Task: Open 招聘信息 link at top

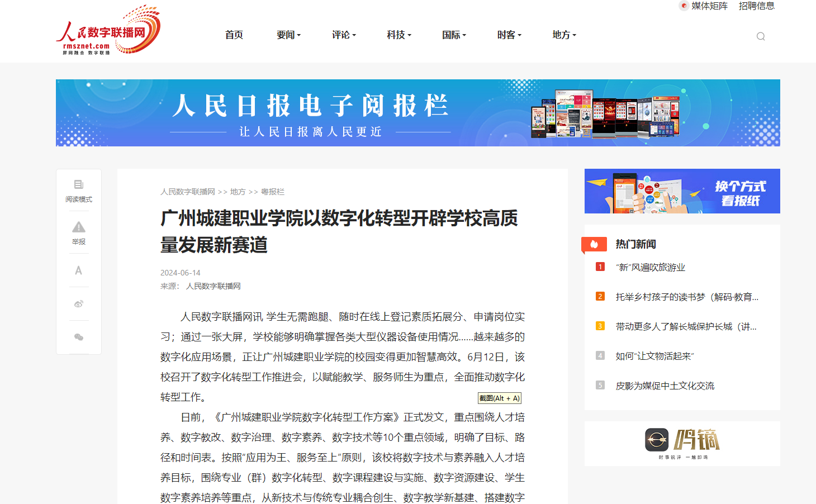Action: coord(756,6)
